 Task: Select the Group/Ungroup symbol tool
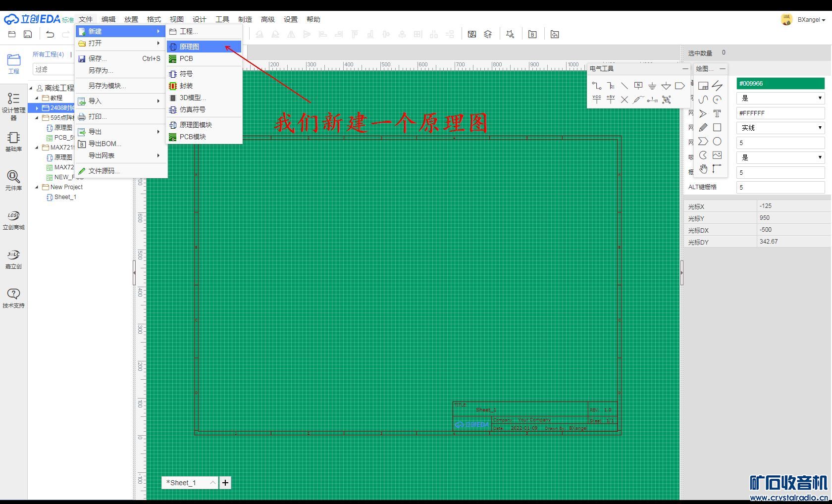pyautogui.click(x=666, y=100)
